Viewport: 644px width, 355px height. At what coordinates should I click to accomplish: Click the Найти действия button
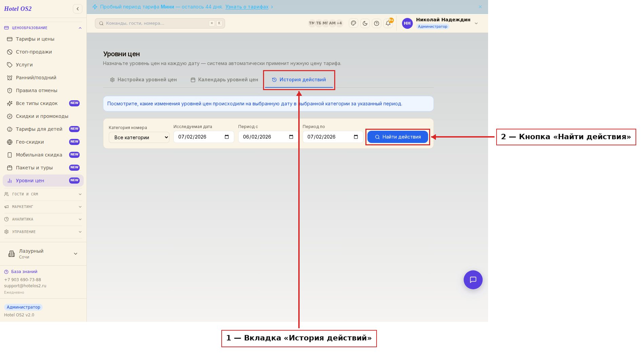pos(398,137)
